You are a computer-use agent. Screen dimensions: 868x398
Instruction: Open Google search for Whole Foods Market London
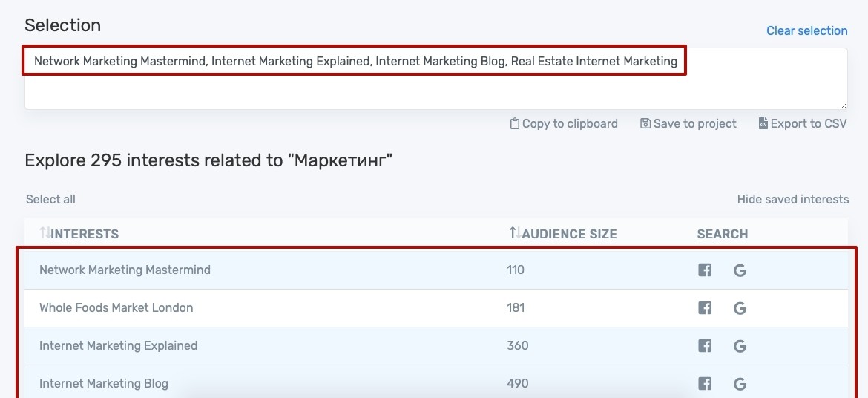[740, 308]
